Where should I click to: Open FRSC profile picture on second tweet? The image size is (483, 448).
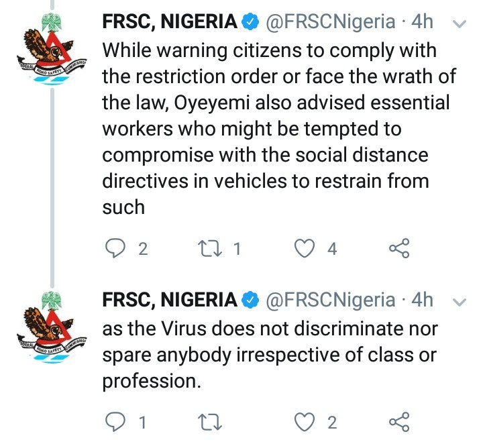pyautogui.click(x=52, y=327)
